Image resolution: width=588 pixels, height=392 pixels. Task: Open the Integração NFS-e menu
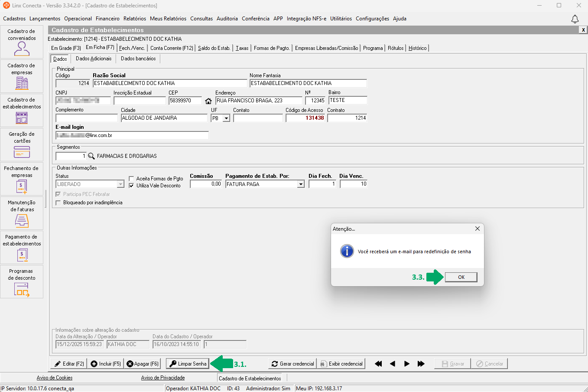306,19
